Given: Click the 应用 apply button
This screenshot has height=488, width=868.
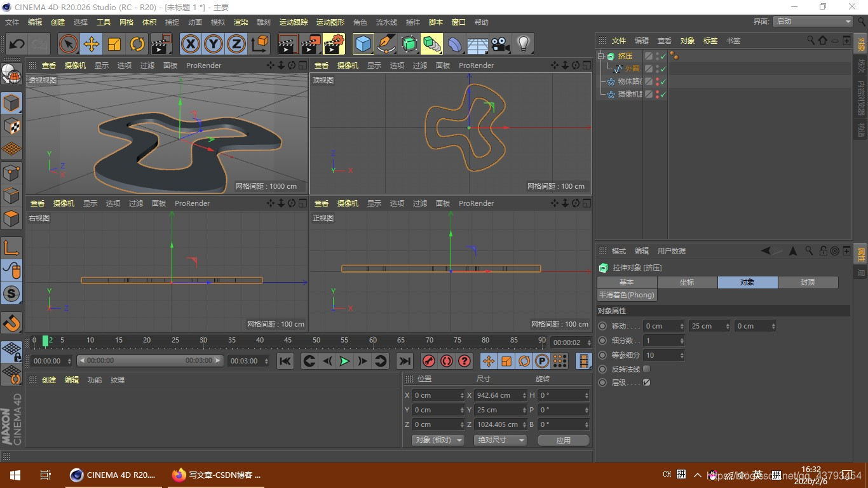Looking at the screenshot, I should click(x=563, y=440).
